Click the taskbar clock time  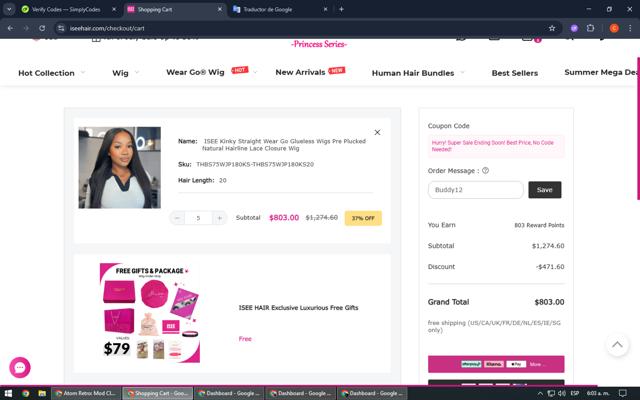[598, 393]
